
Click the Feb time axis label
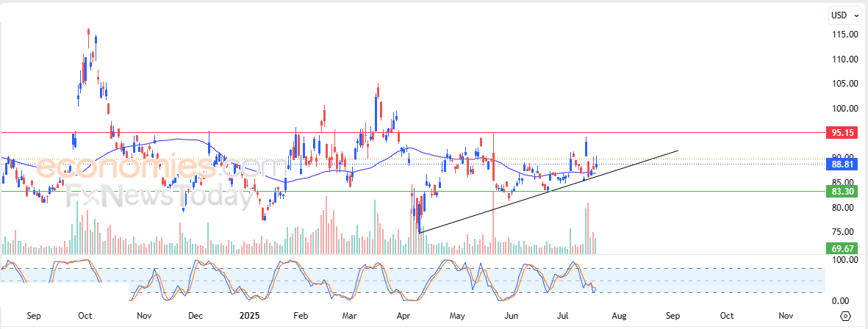(x=300, y=316)
